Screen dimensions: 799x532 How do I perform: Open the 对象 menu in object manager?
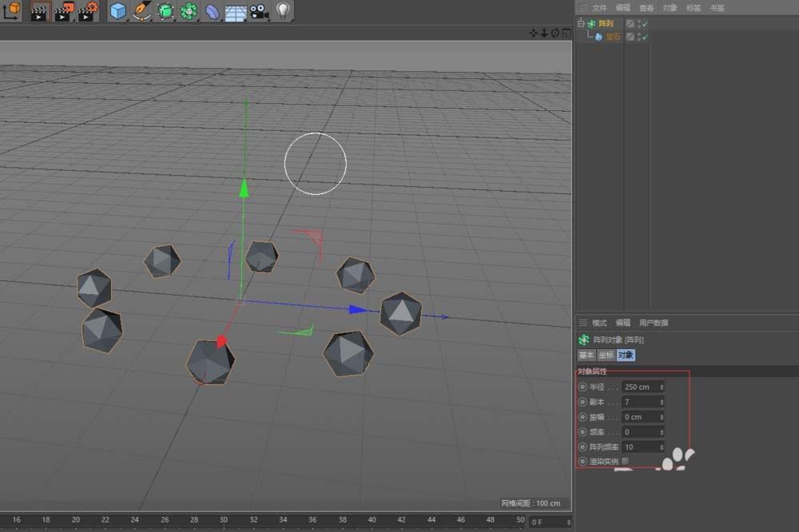669,7
